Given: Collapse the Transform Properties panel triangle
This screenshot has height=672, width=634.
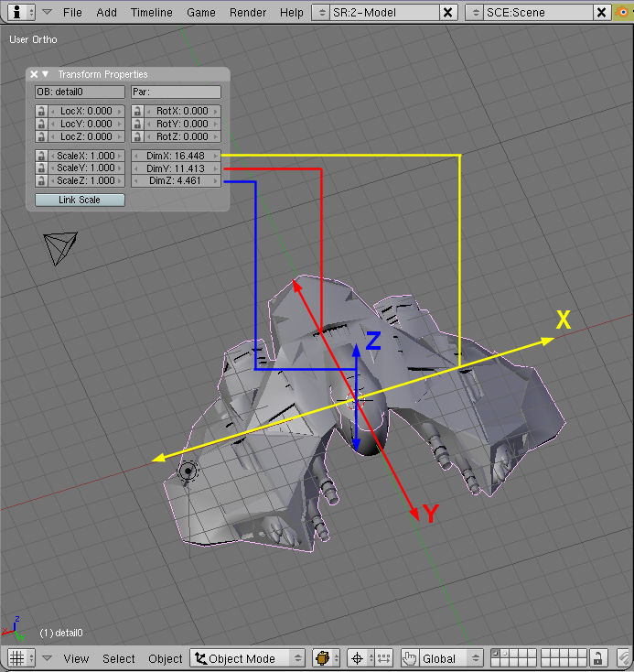Looking at the screenshot, I should (46, 74).
